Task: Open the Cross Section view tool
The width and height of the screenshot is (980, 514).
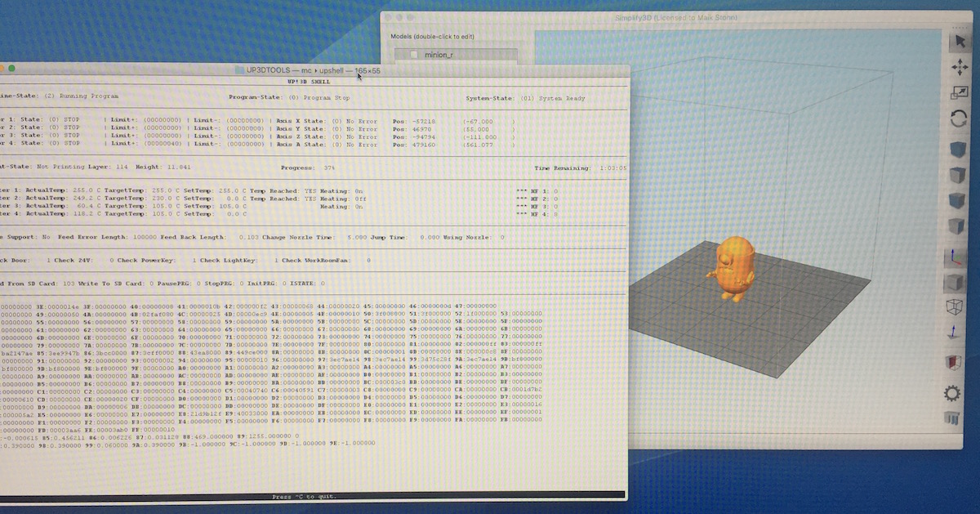Action: click(x=953, y=360)
